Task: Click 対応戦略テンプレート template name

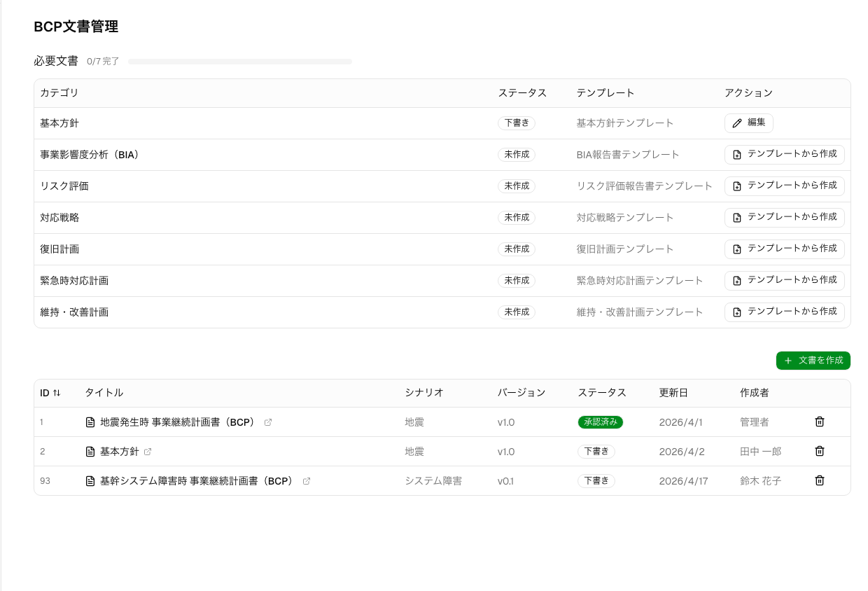Action: pos(625,218)
